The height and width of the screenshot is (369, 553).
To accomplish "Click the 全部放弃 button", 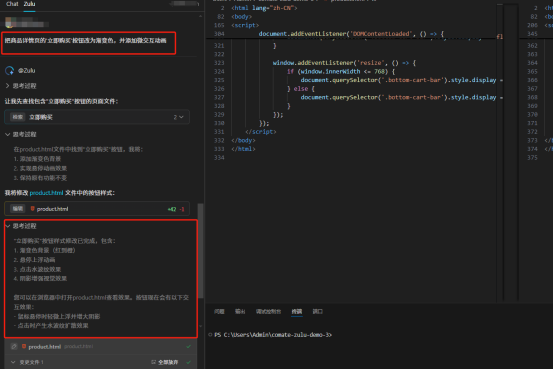I will [165, 362].
